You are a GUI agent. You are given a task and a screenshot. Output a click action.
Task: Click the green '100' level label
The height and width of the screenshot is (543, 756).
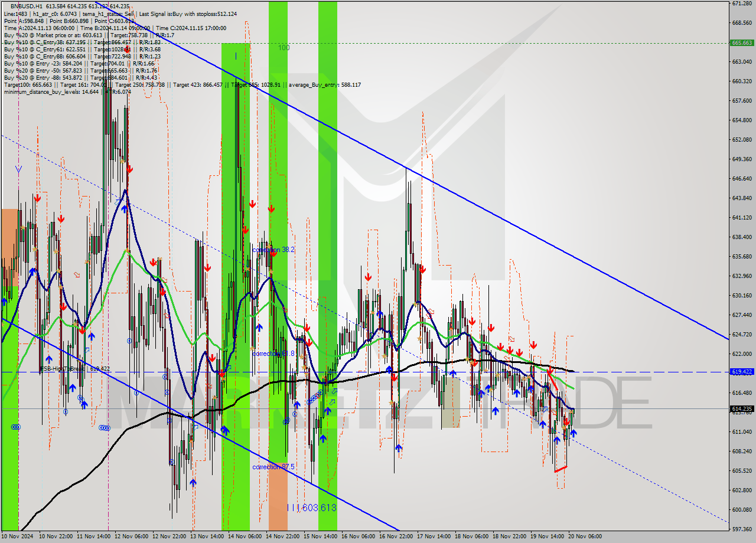tap(284, 47)
